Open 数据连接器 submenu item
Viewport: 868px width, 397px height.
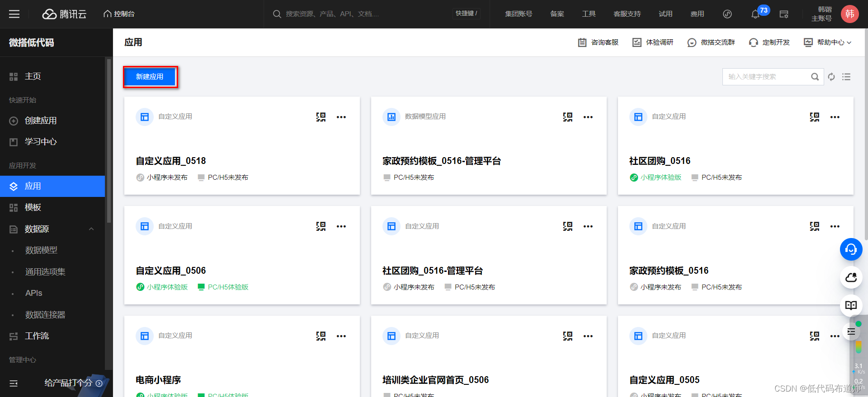(x=45, y=315)
